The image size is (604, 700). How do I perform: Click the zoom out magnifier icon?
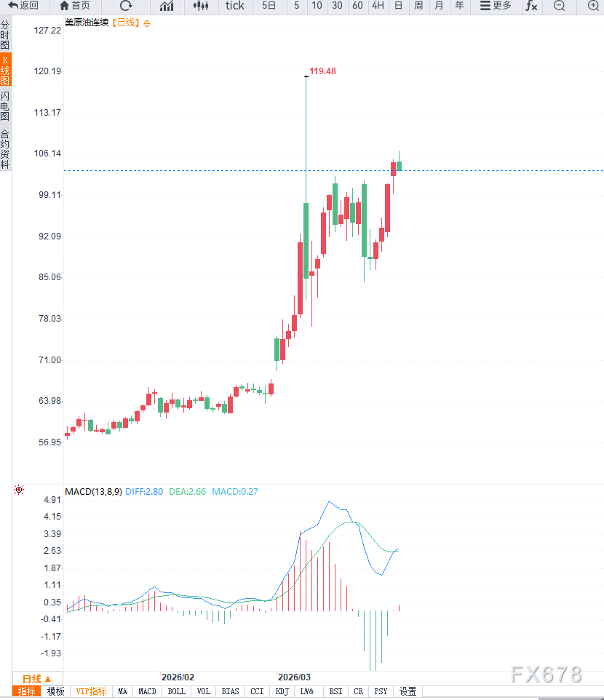pyautogui.click(x=559, y=6)
